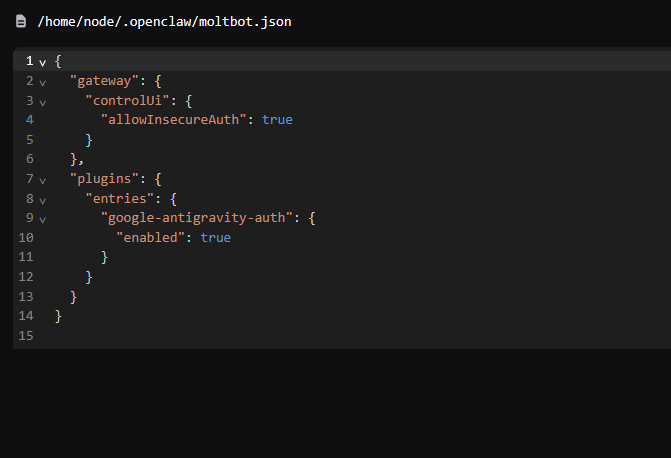The width and height of the screenshot is (671, 458).
Task: Click the true value on line 4
Action: (x=277, y=120)
